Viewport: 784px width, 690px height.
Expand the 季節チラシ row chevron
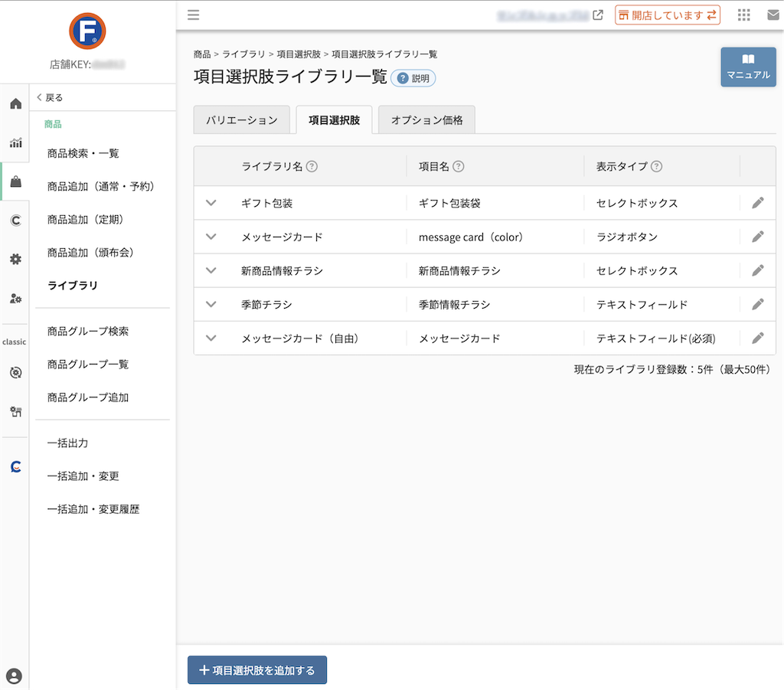[x=211, y=305]
